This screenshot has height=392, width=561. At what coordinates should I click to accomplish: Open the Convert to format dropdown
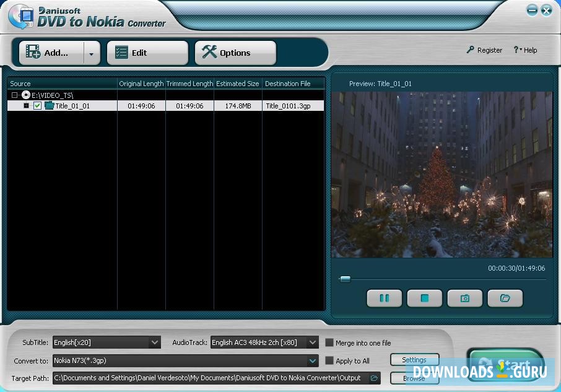tap(313, 360)
